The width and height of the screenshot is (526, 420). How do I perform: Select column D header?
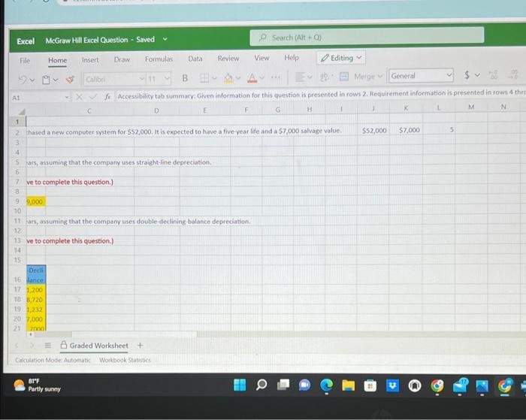click(x=156, y=110)
